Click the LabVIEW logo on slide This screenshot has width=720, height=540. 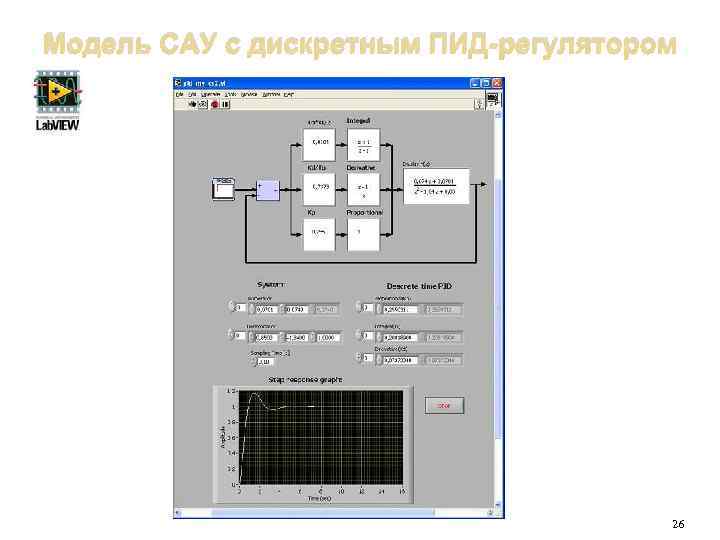57,100
